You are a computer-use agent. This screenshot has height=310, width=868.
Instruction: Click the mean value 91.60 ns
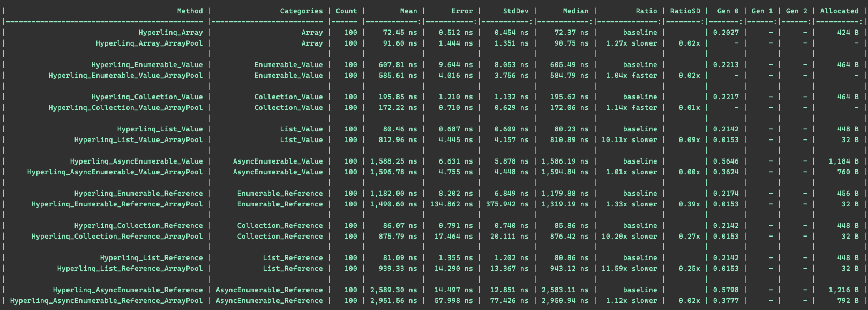400,43
